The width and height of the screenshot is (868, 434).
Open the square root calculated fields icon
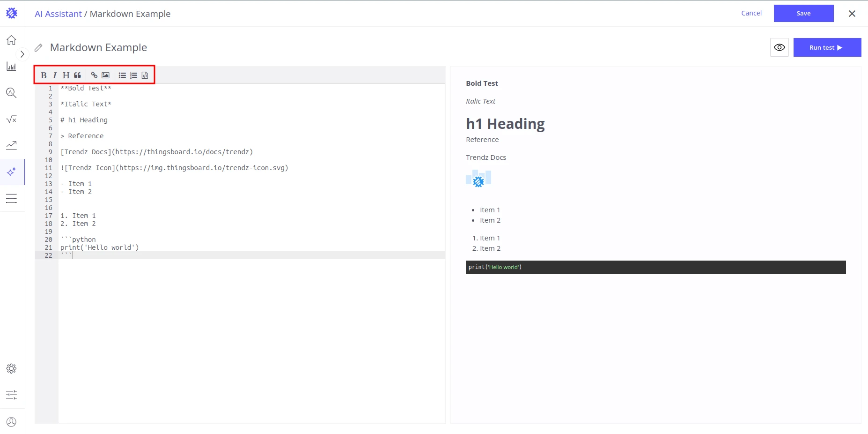pos(12,119)
